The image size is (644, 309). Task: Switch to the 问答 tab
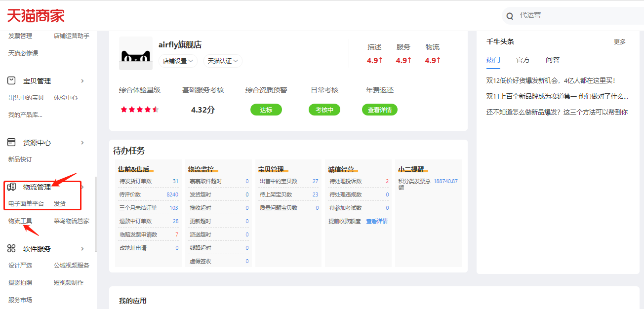click(553, 60)
